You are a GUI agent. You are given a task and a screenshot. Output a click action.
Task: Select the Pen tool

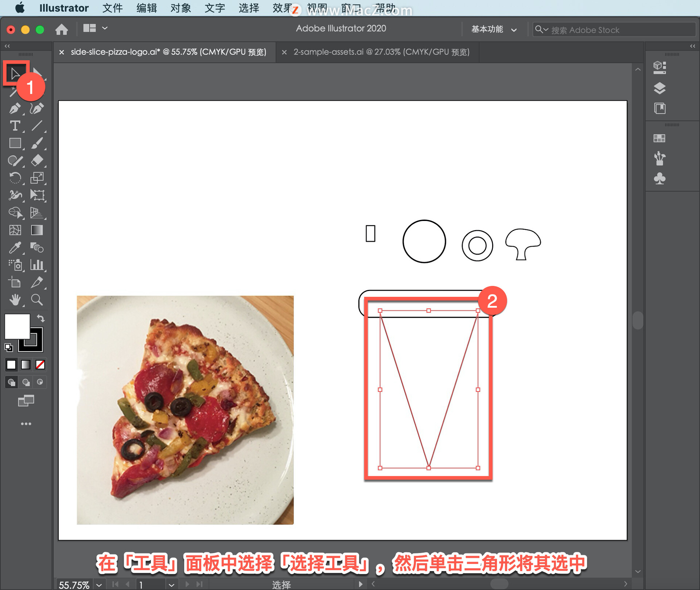point(15,108)
